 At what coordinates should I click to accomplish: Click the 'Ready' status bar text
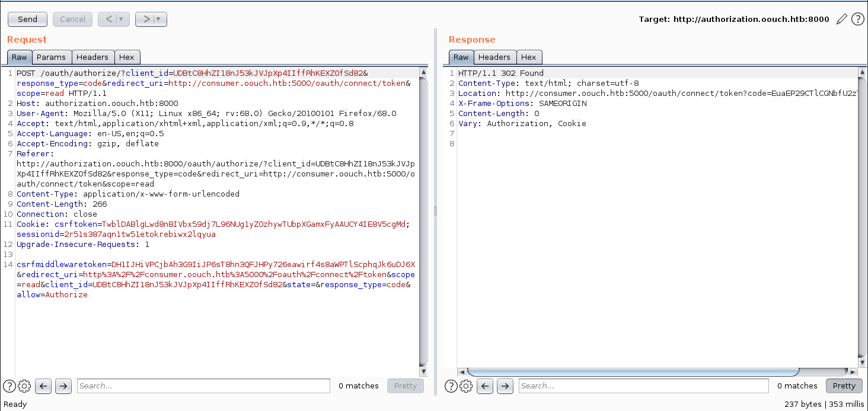tap(15, 404)
